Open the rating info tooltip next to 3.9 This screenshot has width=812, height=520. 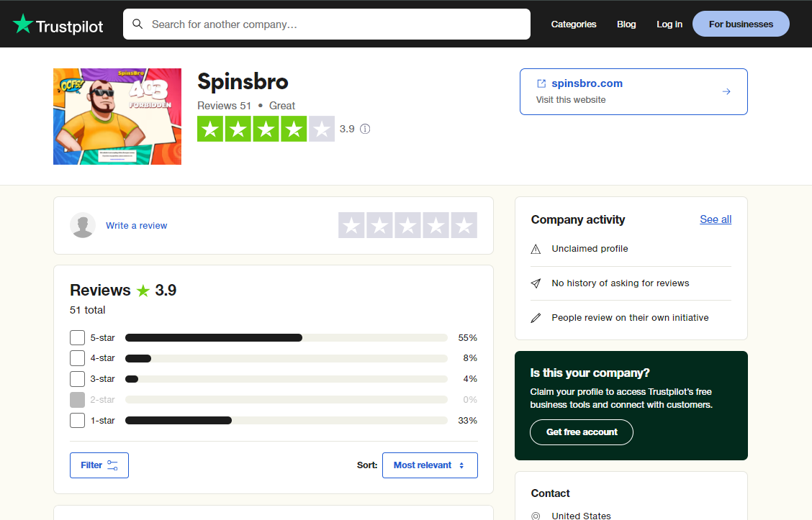364,129
